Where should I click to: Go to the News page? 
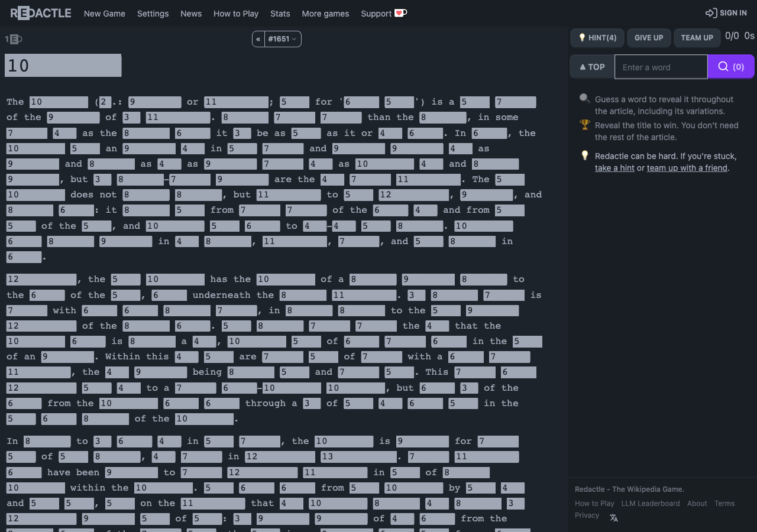pyautogui.click(x=191, y=14)
